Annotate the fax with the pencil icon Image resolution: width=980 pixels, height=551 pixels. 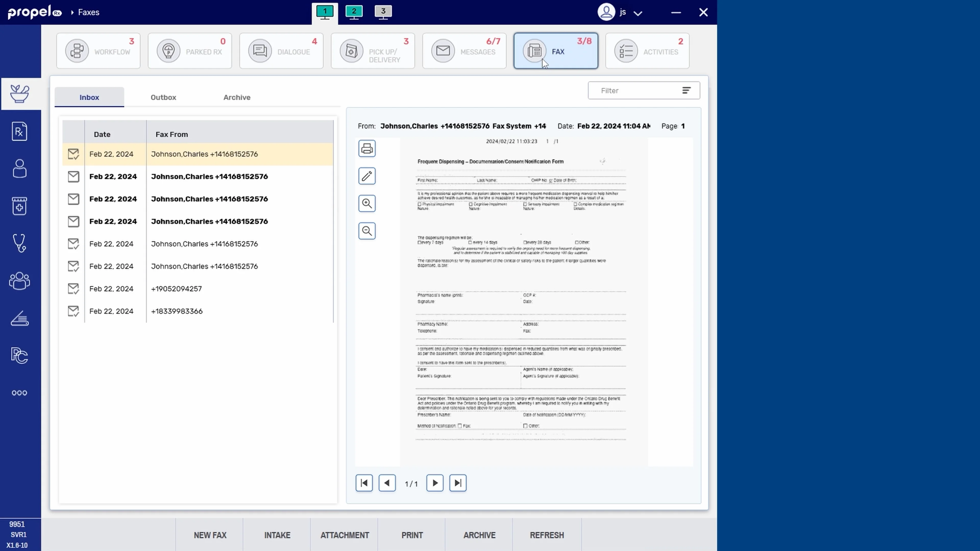(366, 176)
